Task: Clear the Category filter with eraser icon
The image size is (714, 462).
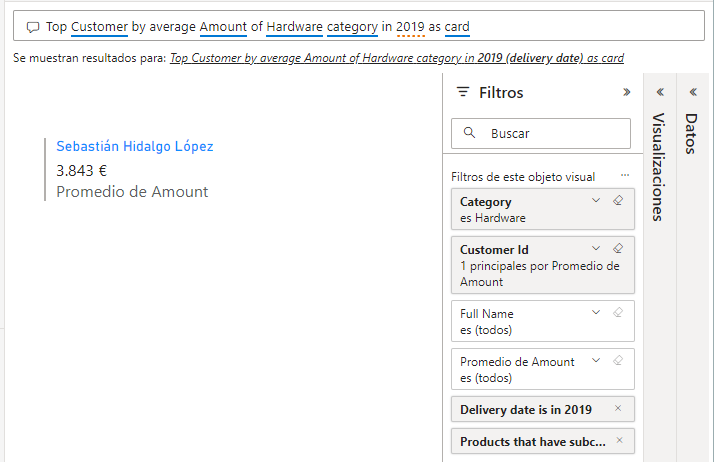Action: point(617,201)
